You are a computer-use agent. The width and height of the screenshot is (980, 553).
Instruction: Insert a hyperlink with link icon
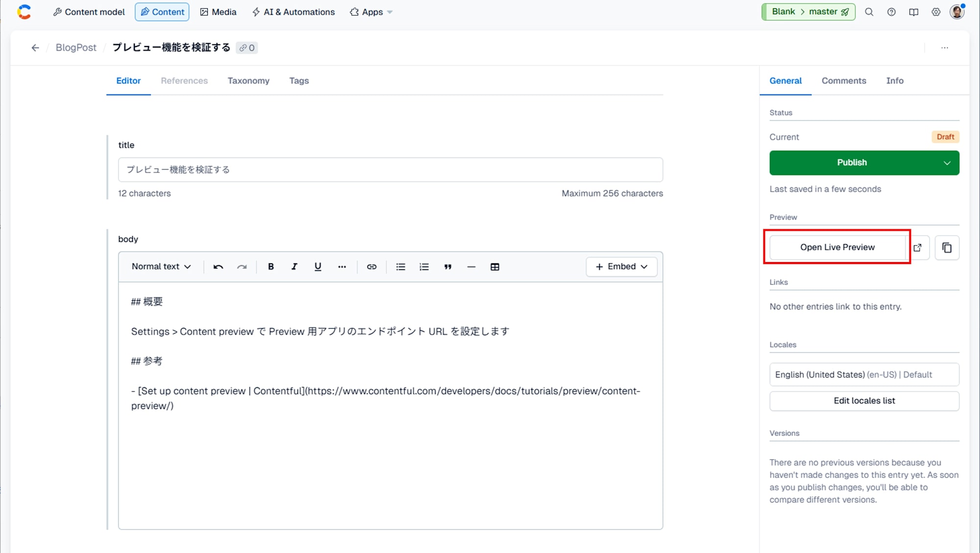tap(371, 266)
